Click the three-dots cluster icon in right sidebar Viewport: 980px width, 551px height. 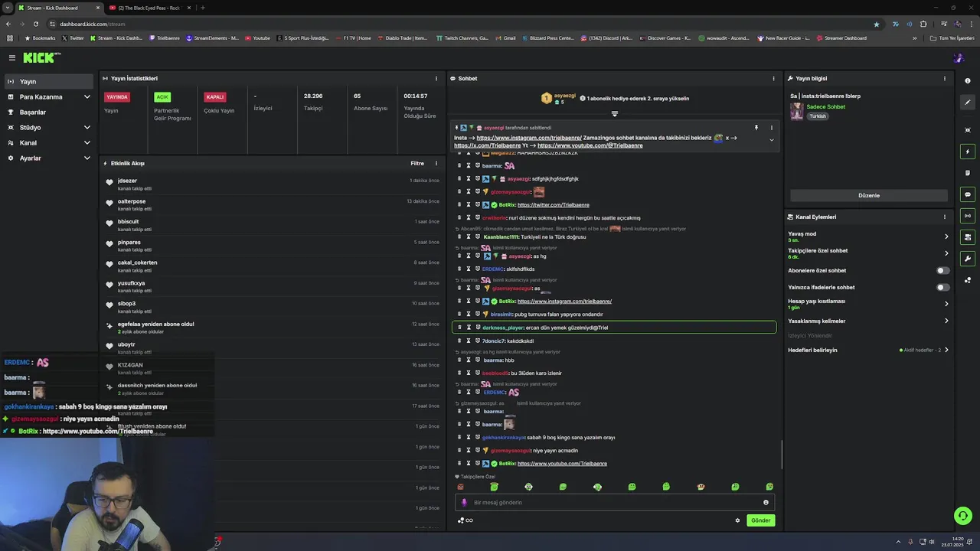click(x=968, y=280)
